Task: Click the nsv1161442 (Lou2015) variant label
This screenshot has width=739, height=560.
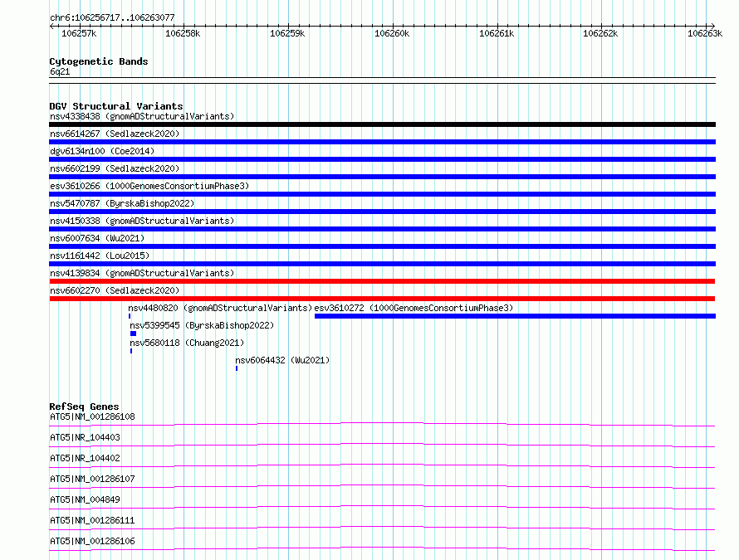Action: tap(100, 256)
